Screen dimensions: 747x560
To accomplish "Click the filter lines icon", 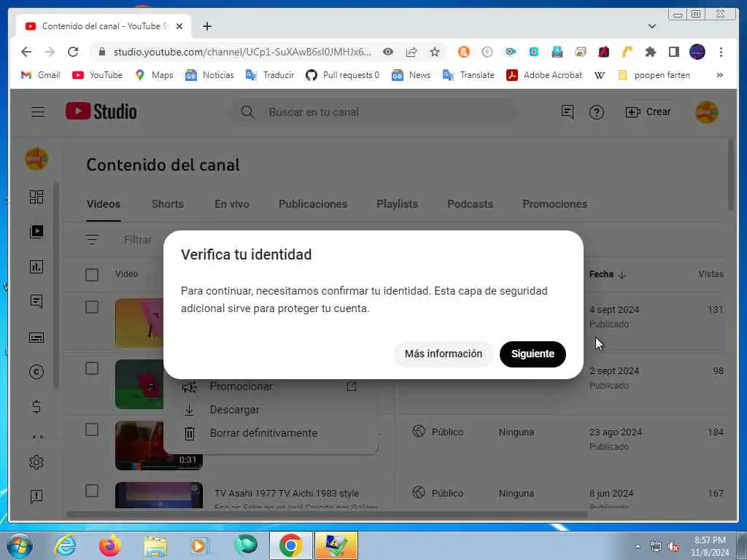I will tap(92, 239).
